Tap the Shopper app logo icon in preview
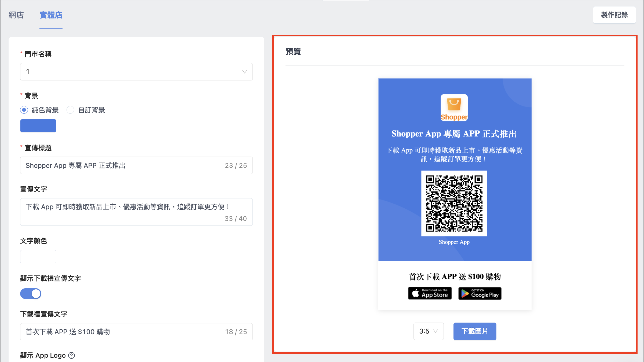This screenshot has width=644, height=362. click(x=454, y=108)
